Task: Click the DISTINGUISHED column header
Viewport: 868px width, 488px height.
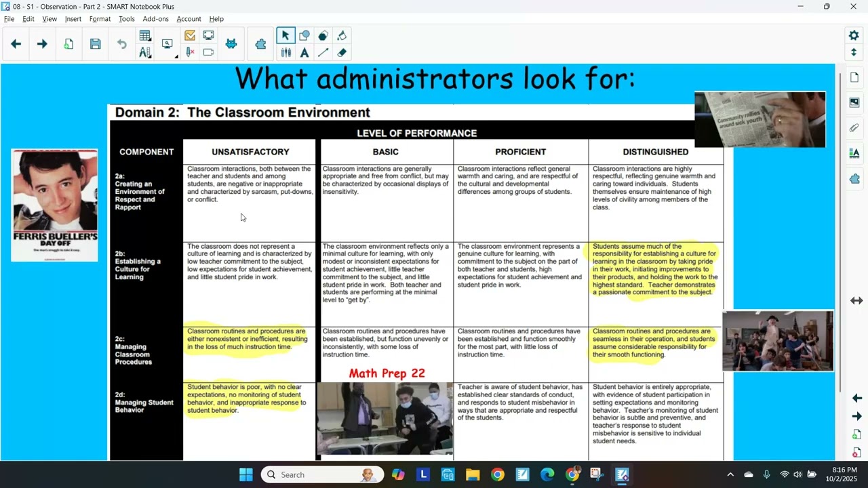Action: [x=656, y=152]
